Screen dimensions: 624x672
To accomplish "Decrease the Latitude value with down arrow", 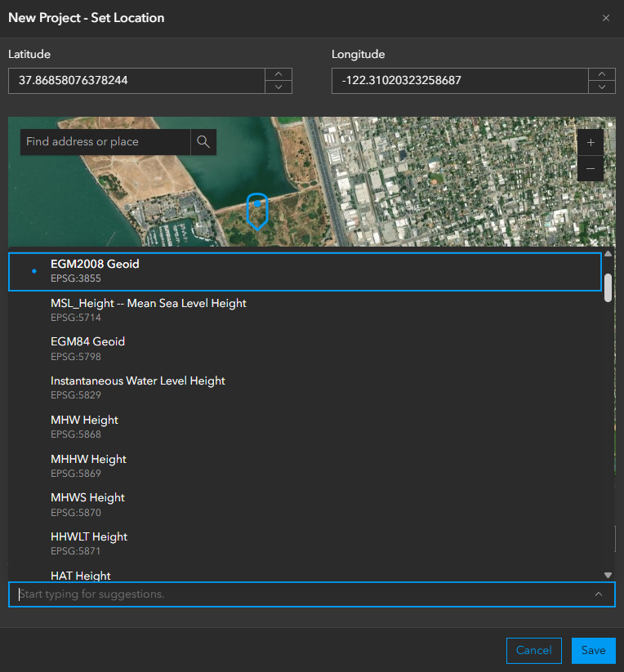I will [x=279, y=87].
